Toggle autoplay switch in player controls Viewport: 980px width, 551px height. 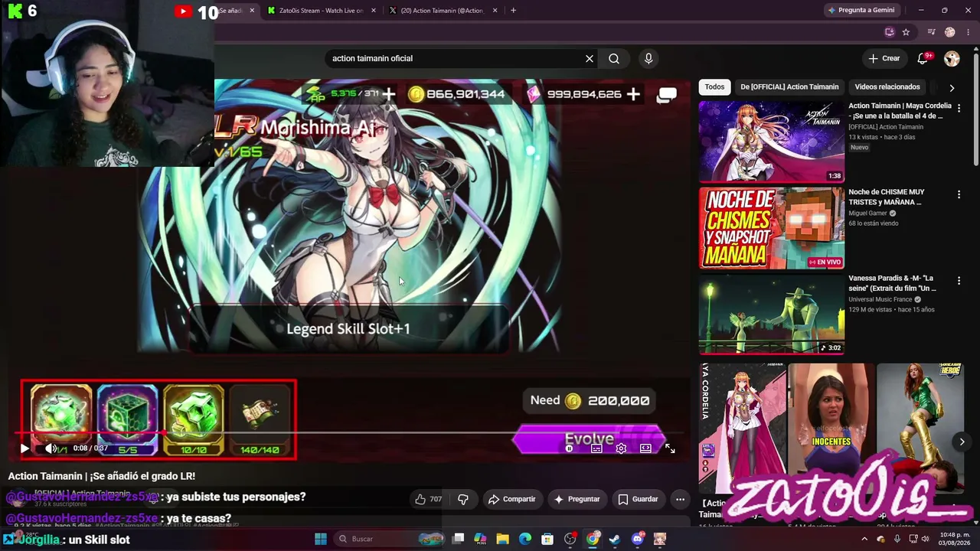pyautogui.click(x=569, y=448)
